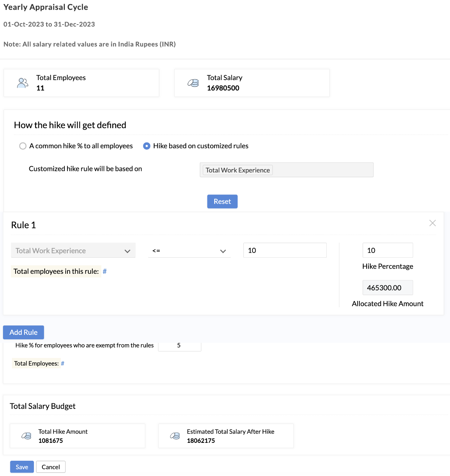Image resolution: width=450 pixels, height=476 pixels.
Task: Click the rule value field showing 10
Action: [x=285, y=250]
